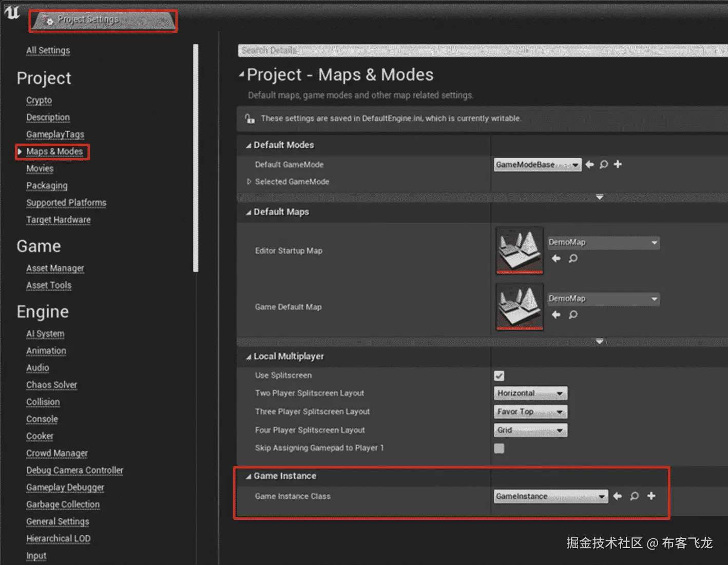Open Game Default Map DemoMap dropdown

coord(604,299)
